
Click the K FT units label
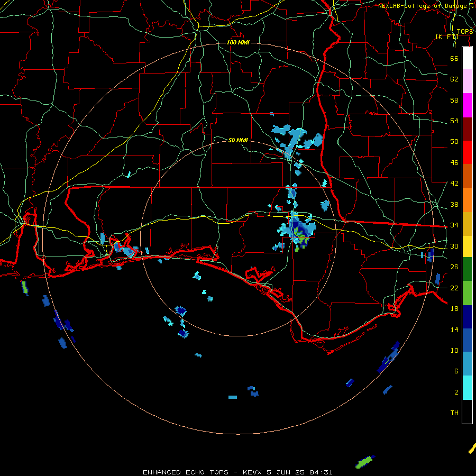pyautogui.click(x=447, y=36)
